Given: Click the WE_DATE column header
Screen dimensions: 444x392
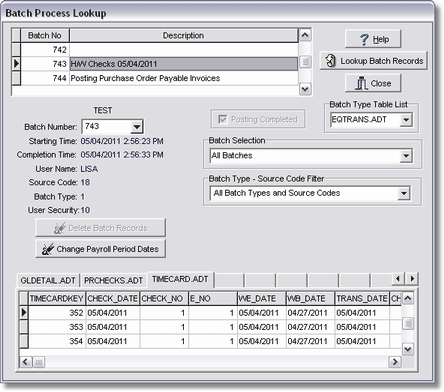Looking at the screenshot, I should click(261, 299).
